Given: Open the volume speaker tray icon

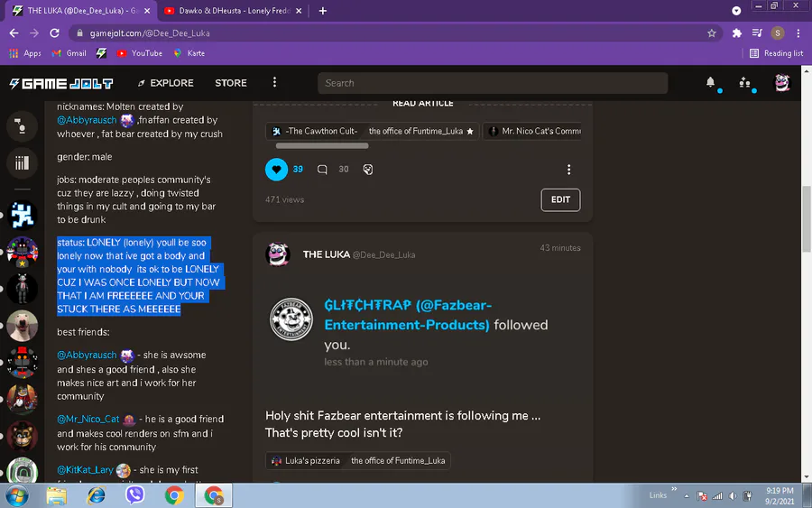Looking at the screenshot, I should (x=733, y=496).
